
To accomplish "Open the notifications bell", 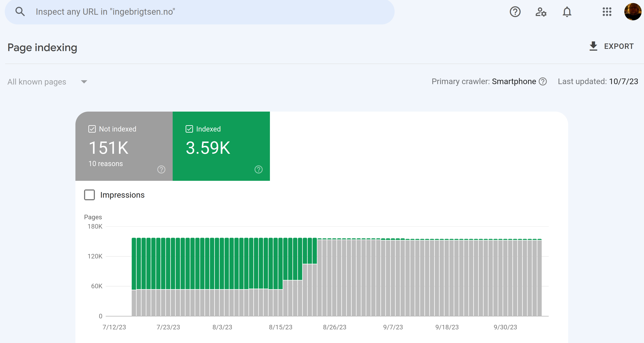I will [567, 12].
